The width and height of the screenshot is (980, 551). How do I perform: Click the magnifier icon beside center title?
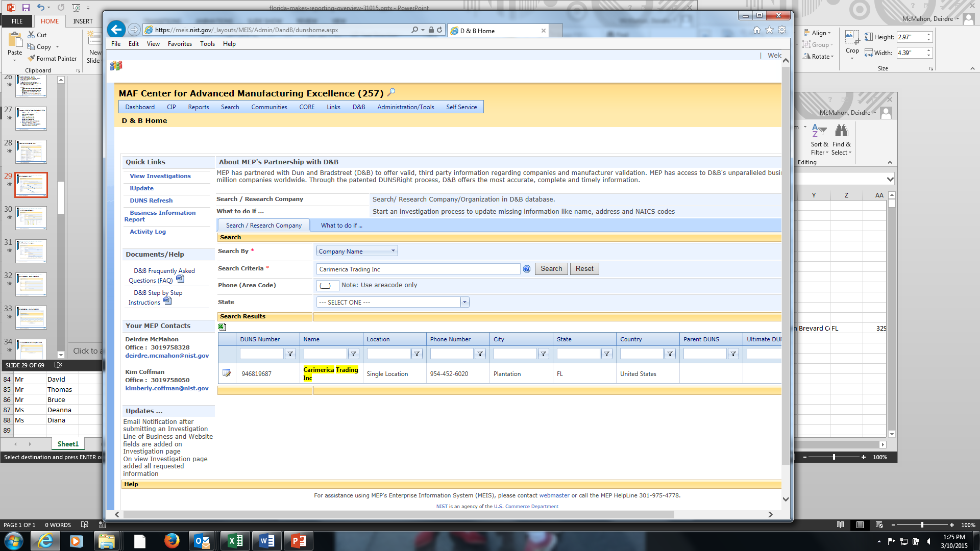tap(391, 92)
